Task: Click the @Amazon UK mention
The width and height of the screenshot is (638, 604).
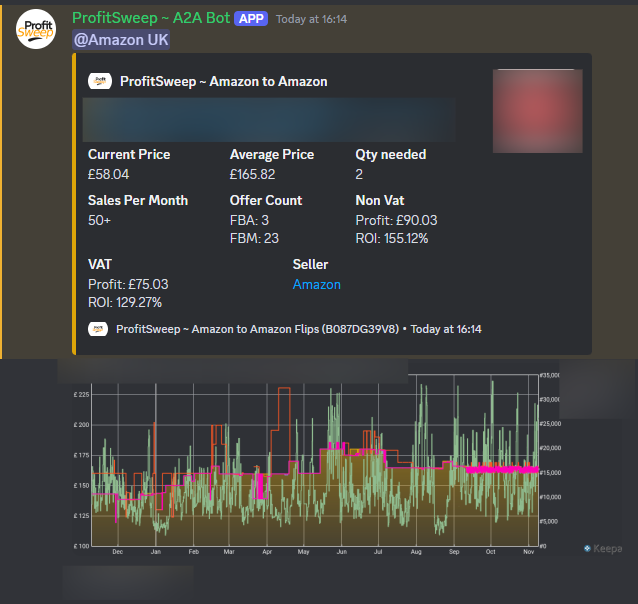Action: (x=121, y=40)
